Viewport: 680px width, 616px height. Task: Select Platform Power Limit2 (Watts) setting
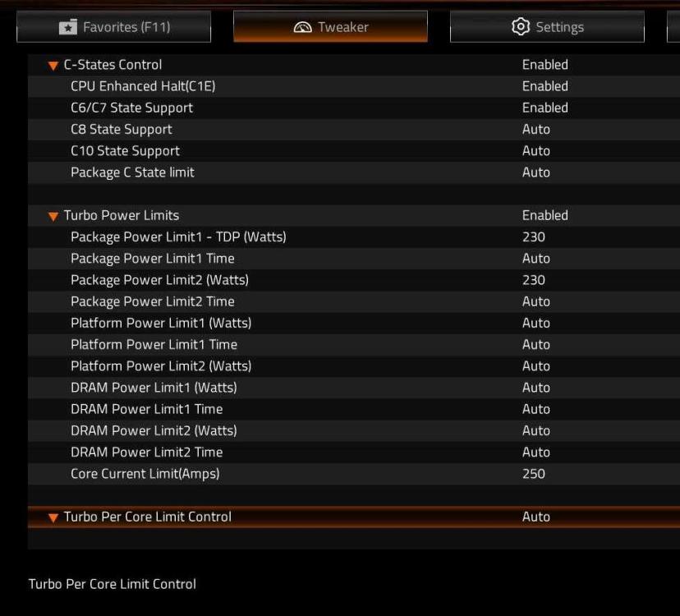tap(161, 366)
